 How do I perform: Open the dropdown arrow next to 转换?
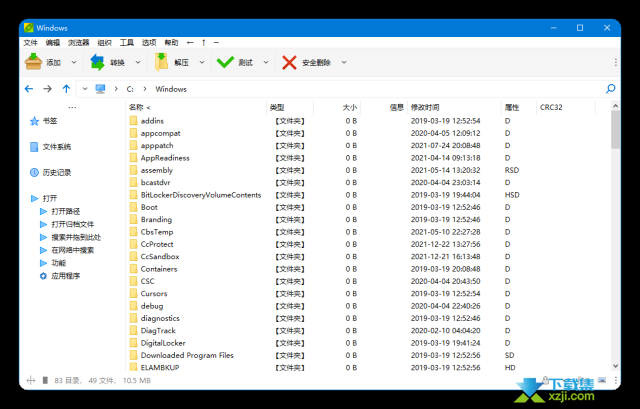(x=138, y=62)
